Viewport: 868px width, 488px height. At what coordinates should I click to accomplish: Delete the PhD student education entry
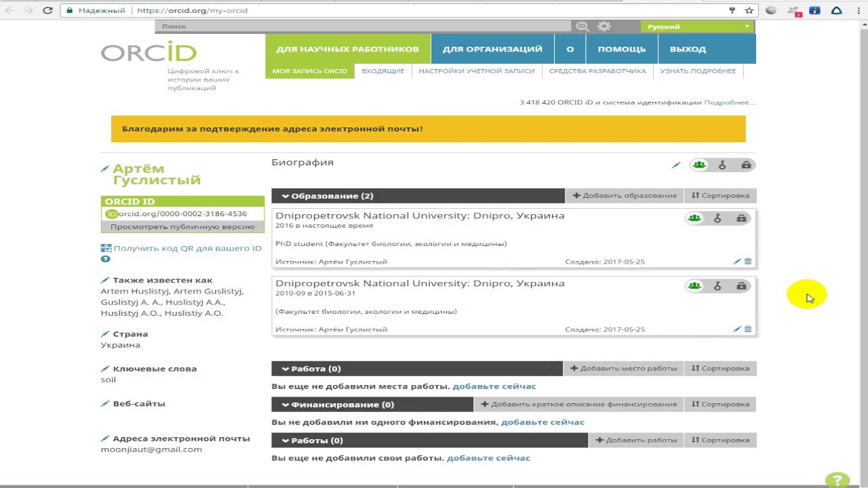tap(748, 262)
